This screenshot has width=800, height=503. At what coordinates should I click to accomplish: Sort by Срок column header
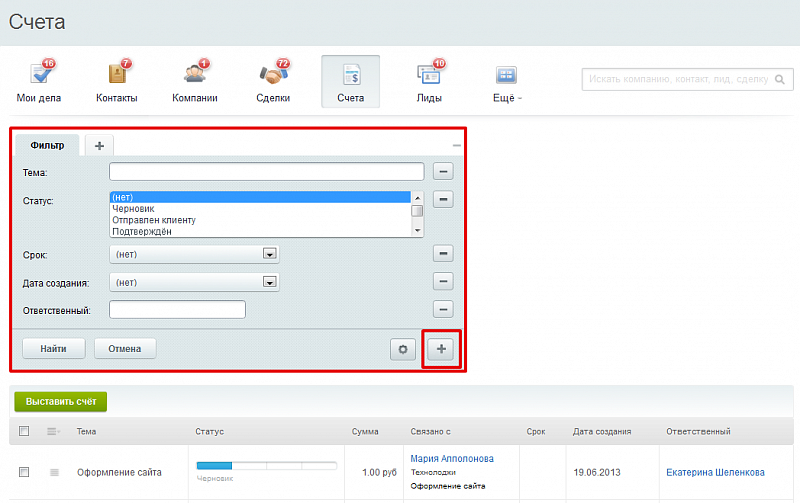[536, 432]
